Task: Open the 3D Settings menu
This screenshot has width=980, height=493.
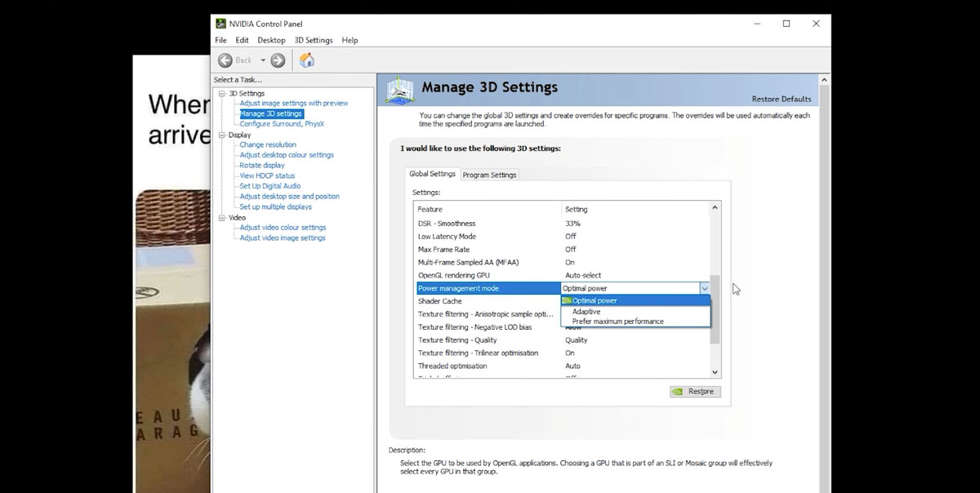Action: click(x=314, y=40)
